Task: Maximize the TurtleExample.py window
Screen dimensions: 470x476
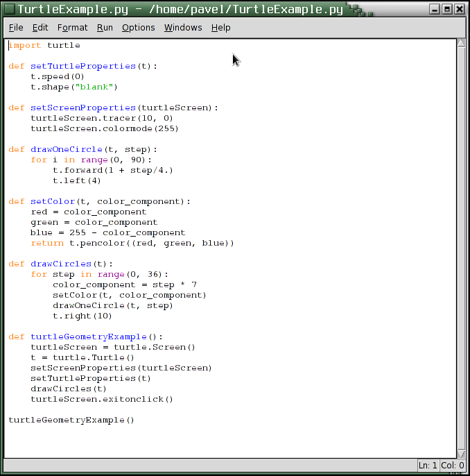Action: (447, 9)
